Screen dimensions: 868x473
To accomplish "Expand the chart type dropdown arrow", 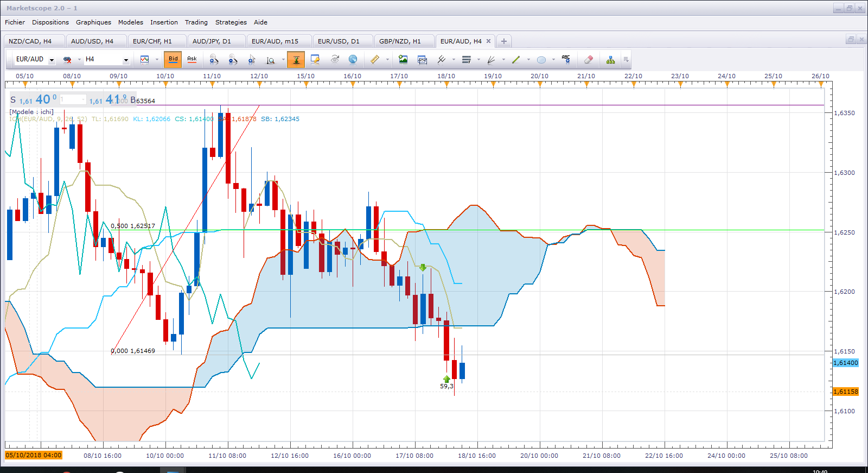I will (157, 60).
